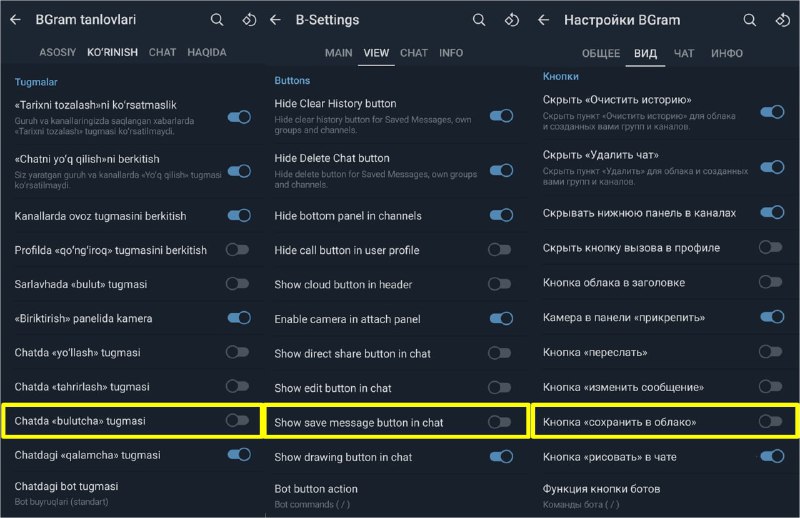The height and width of the screenshot is (518, 800).
Task: Tap the Buttons section header
Action: point(292,80)
